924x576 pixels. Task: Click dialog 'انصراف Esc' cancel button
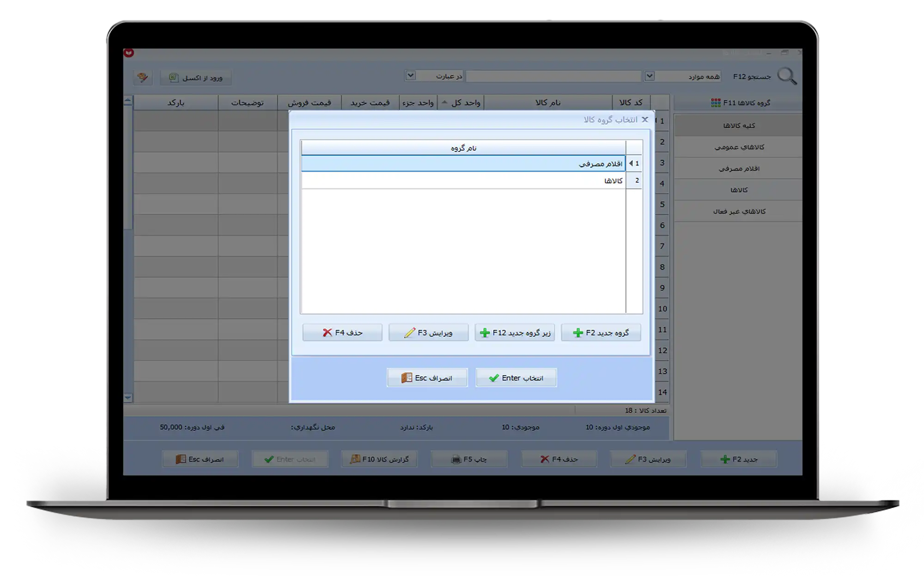point(427,378)
